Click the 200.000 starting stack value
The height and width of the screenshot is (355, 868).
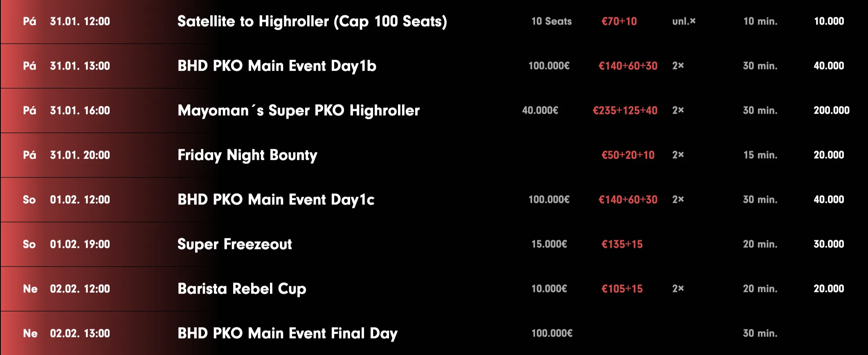pos(831,110)
